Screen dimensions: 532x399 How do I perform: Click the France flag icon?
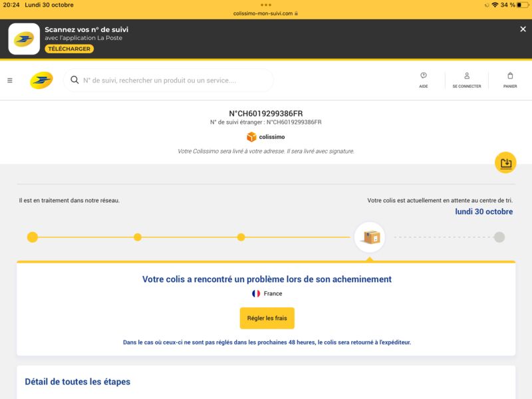(257, 292)
